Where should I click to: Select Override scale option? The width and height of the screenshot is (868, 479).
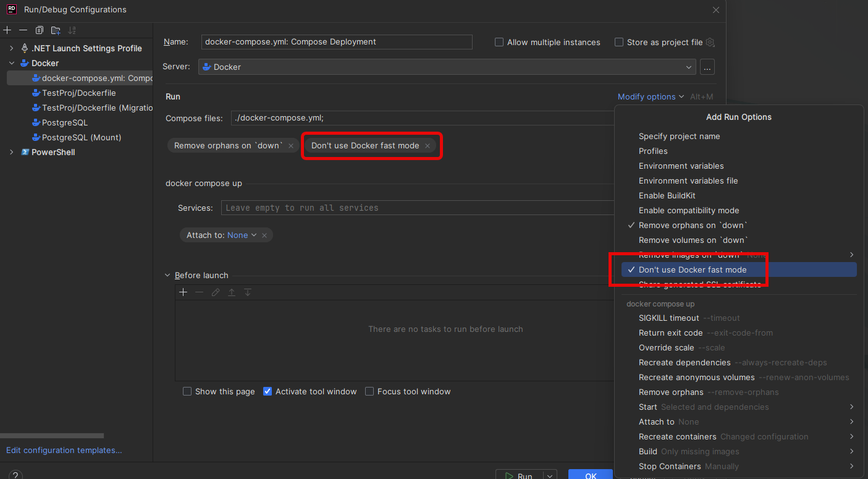(x=739, y=347)
